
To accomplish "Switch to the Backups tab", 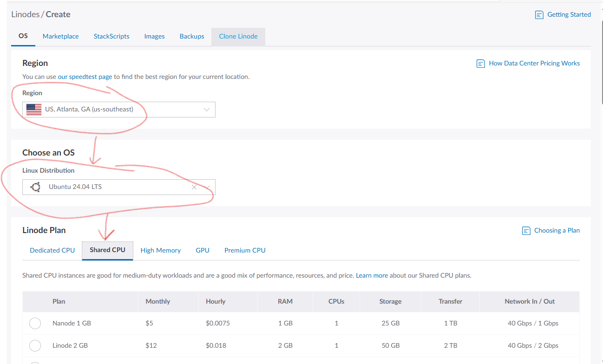I will pos(192,37).
